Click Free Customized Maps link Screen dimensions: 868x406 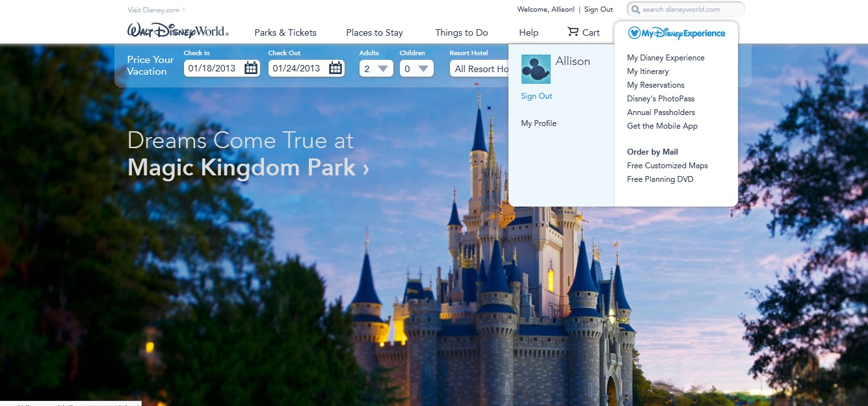tap(667, 166)
